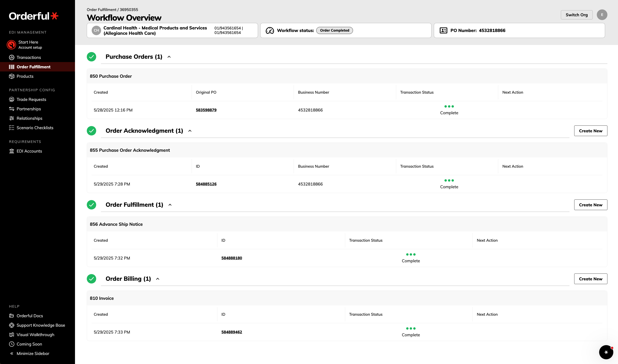Click the Scenario Checklists icon
Screen dimensions: 618x364
(x=12, y=128)
